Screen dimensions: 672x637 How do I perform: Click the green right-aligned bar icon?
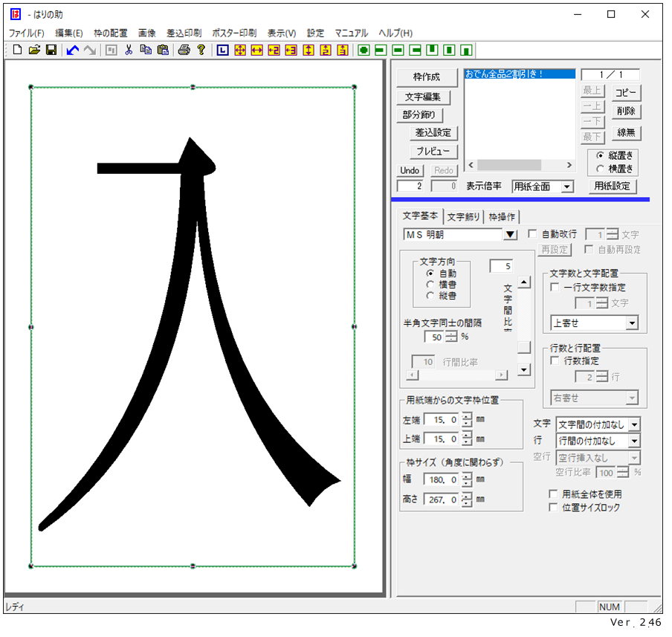click(x=415, y=50)
